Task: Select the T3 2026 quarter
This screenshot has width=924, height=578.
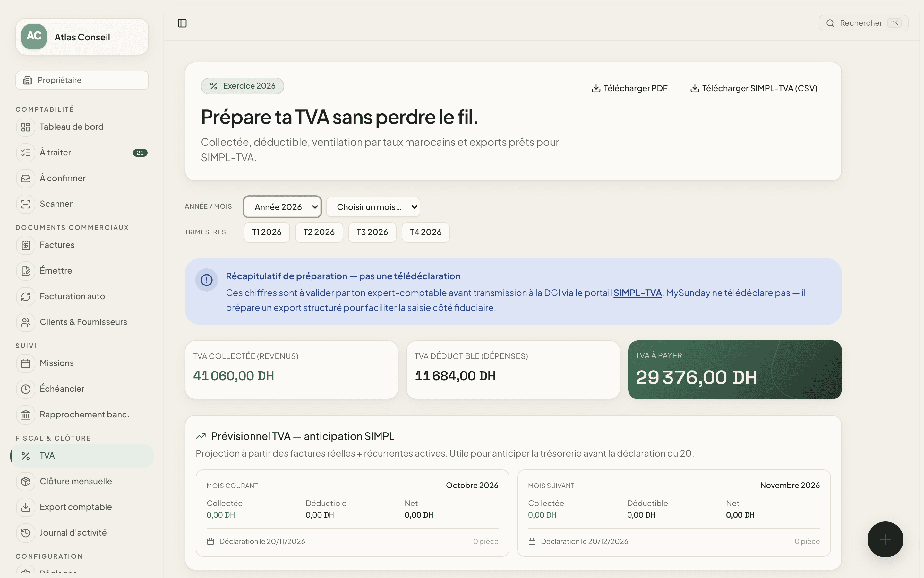Action: point(372,232)
